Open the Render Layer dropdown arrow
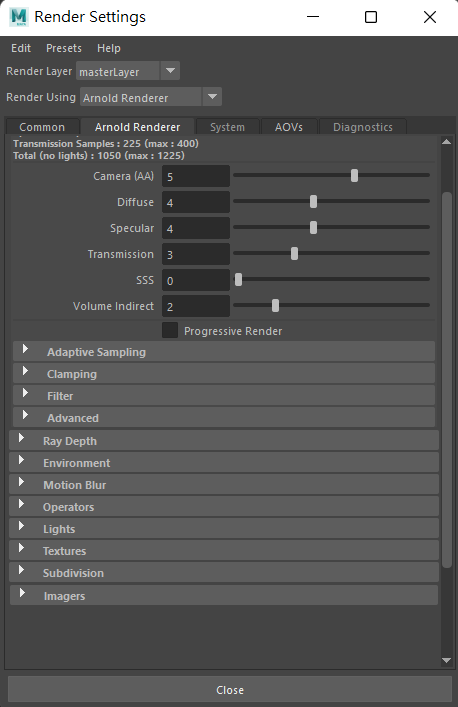This screenshot has width=458, height=707. pos(170,71)
